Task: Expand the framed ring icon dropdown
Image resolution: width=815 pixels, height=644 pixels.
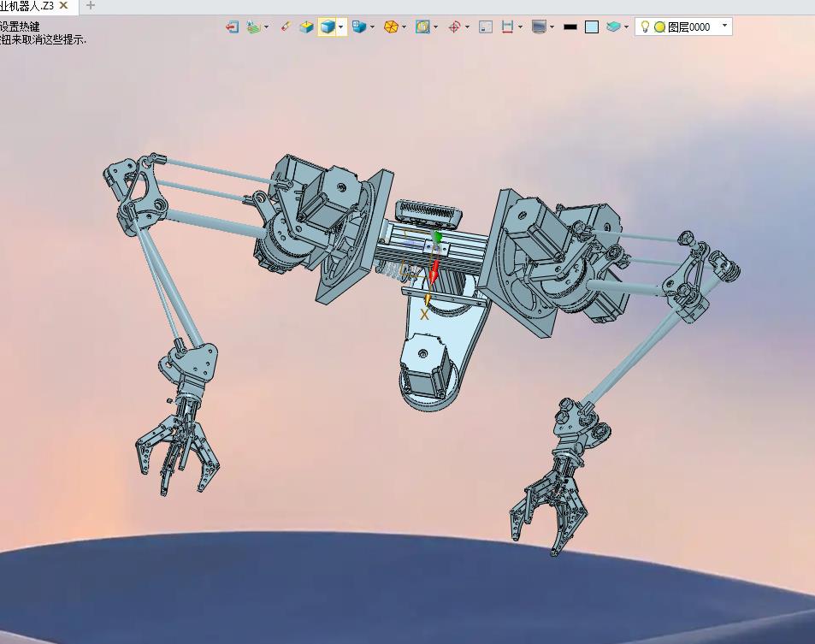Action: click(x=435, y=27)
